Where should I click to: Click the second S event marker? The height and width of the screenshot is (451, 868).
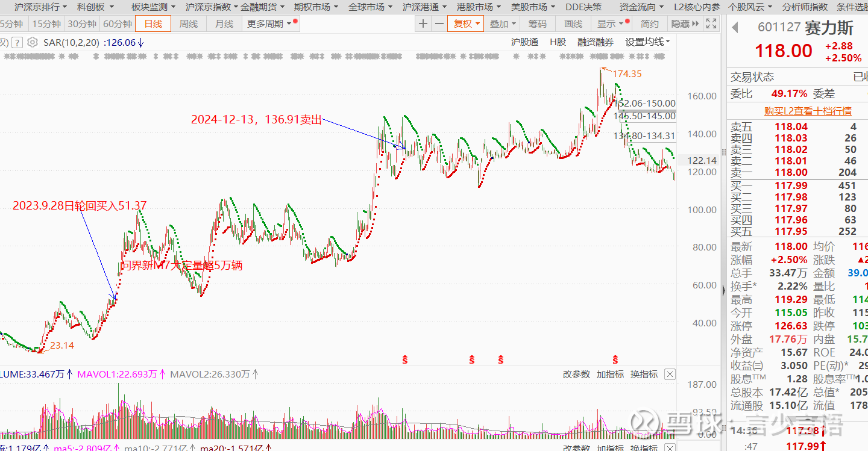[x=472, y=360]
